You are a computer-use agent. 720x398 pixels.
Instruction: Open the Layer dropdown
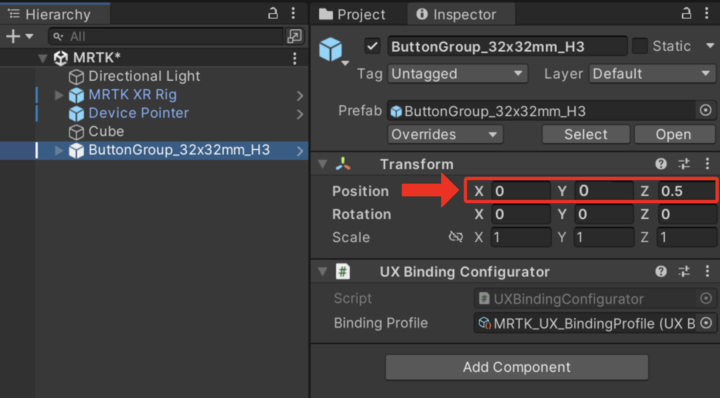(652, 73)
